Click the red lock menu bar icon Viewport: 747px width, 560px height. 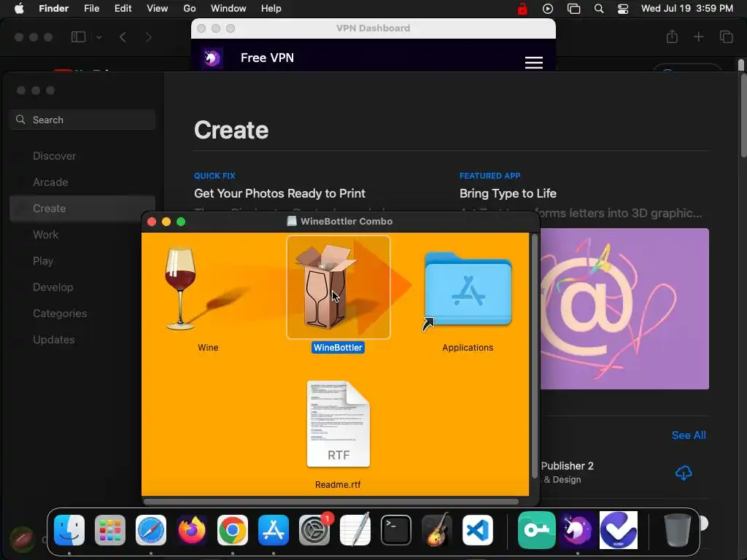(522, 9)
